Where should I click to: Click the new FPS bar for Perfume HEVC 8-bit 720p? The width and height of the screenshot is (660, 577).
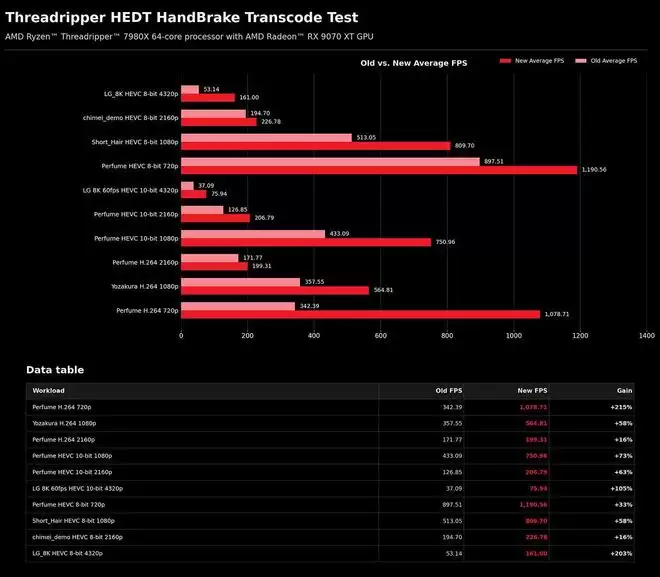point(379,170)
